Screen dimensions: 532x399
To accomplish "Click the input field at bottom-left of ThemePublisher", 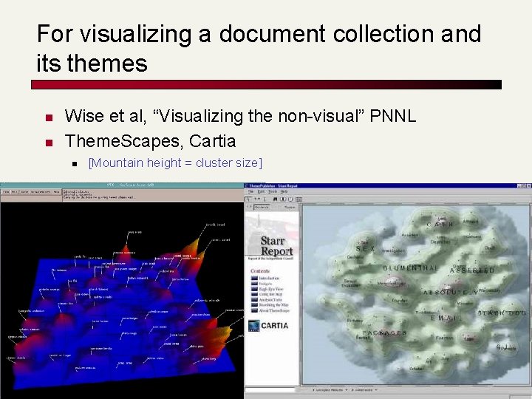I will click(x=270, y=390).
